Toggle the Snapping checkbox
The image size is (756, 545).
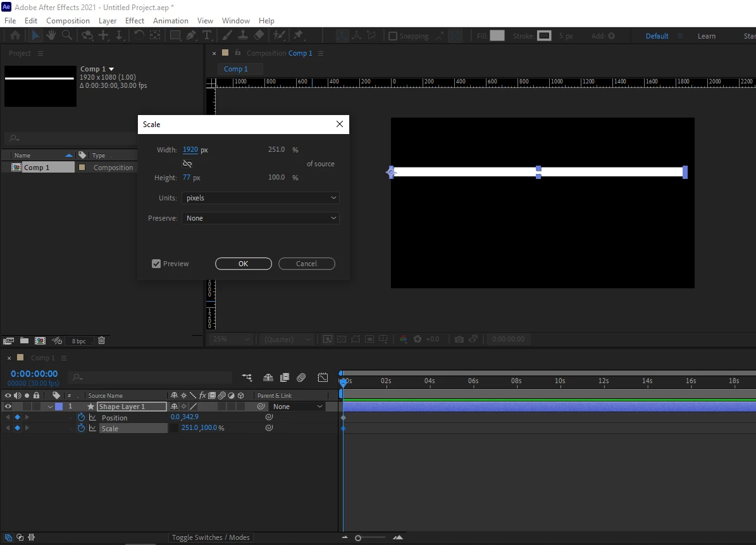point(393,35)
